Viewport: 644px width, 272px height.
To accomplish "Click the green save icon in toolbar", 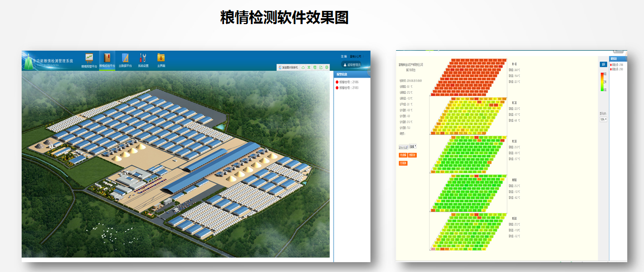I will pyautogui.click(x=315, y=67).
